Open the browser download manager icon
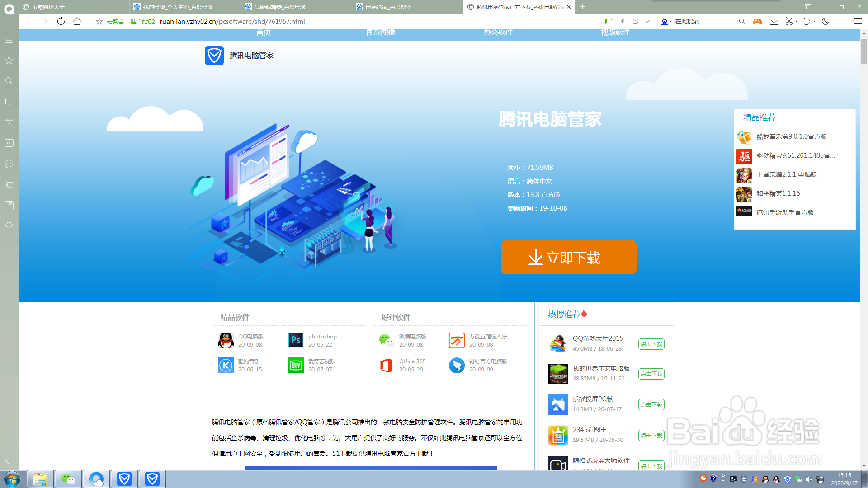The height and width of the screenshot is (488, 868). click(774, 21)
